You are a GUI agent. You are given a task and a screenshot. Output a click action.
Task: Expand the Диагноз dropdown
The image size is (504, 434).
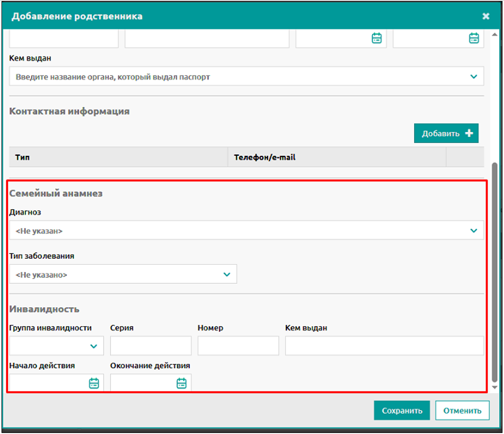(473, 231)
